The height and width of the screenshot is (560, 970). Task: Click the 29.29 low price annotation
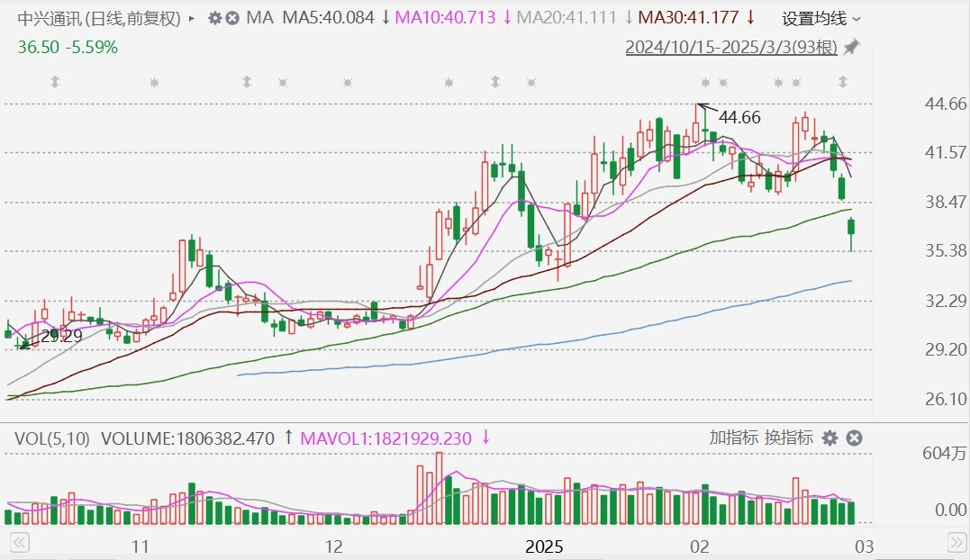click(x=61, y=336)
